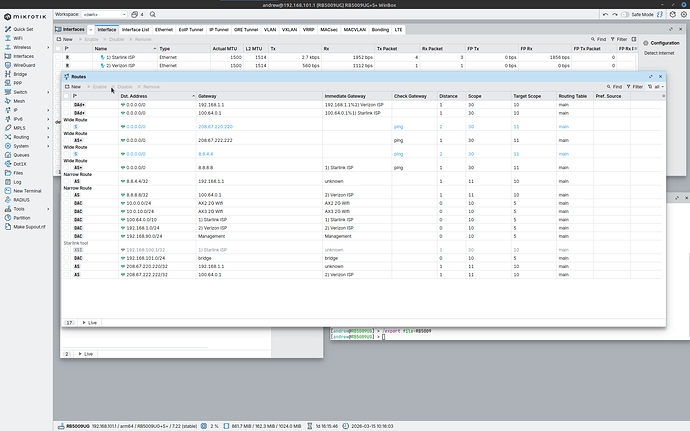Viewport: 690px width, 431px height.
Task: Open Quick Set in the sidebar
Action: click(x=23, y=29)
